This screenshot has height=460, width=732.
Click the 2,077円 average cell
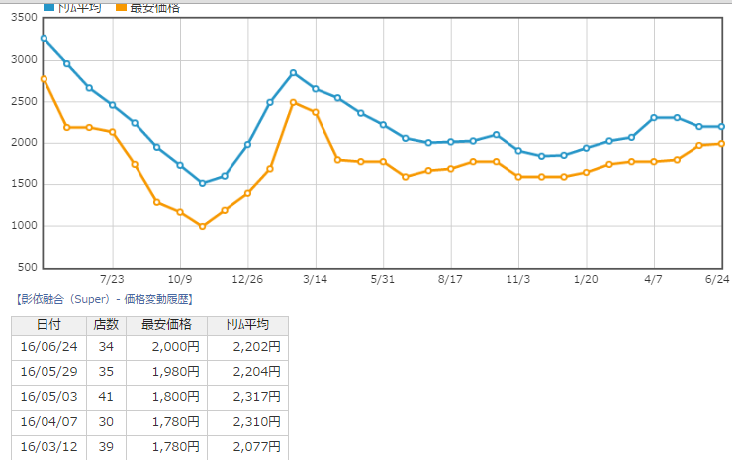click(248, 447)
